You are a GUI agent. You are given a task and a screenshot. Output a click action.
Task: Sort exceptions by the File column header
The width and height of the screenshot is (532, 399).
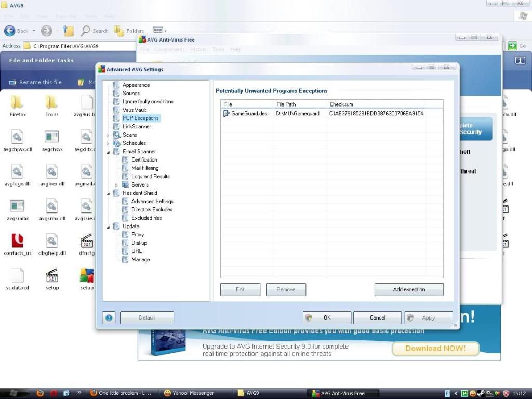tap(247, 104)
